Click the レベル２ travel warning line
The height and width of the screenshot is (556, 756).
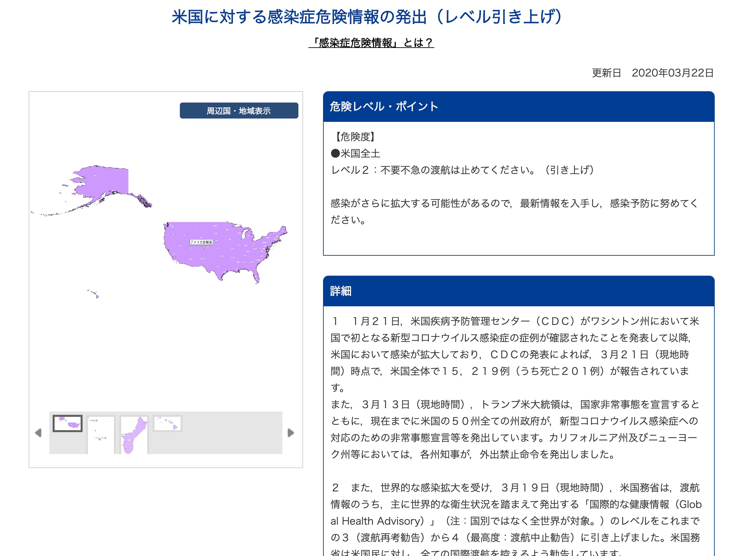point(462,170)
